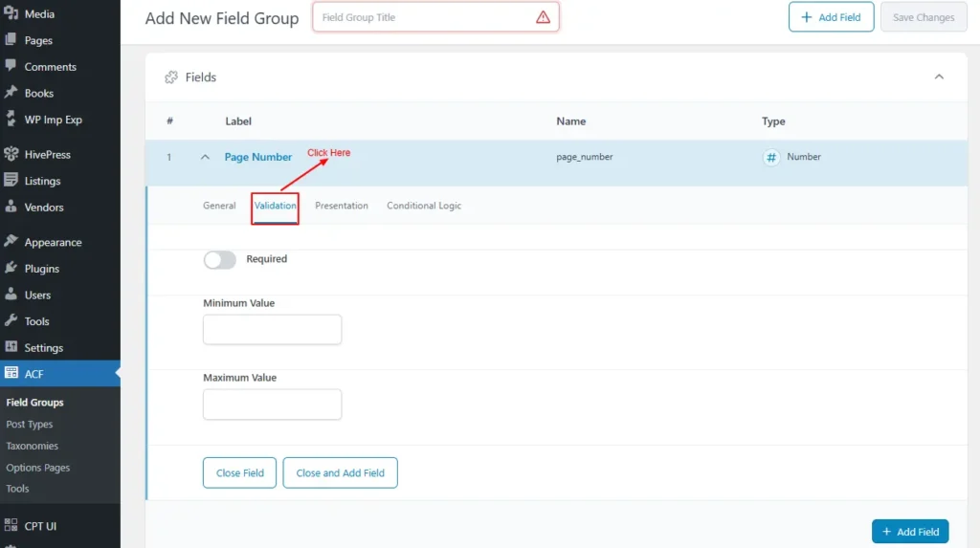This screenshot has width=980, height=548.
Task: Click the Tools wrench icon
Action: click(11, 321)
